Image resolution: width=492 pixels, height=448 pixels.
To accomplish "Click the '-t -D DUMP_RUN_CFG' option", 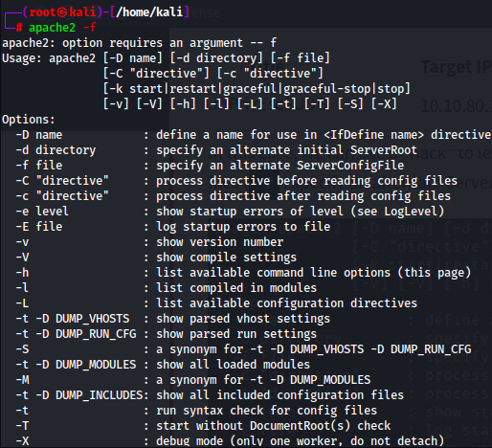I will point(76,334).
